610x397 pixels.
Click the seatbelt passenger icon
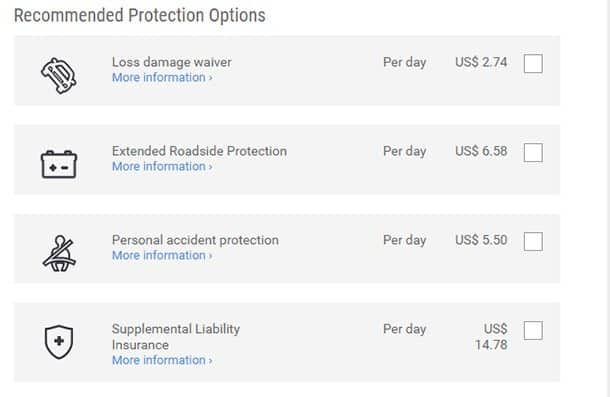(59, 253)
